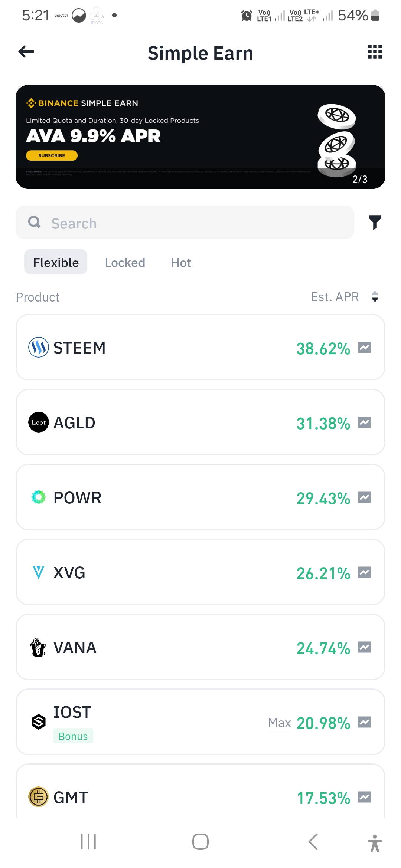Sort list by Est. APR arrows

pos(375,297)
